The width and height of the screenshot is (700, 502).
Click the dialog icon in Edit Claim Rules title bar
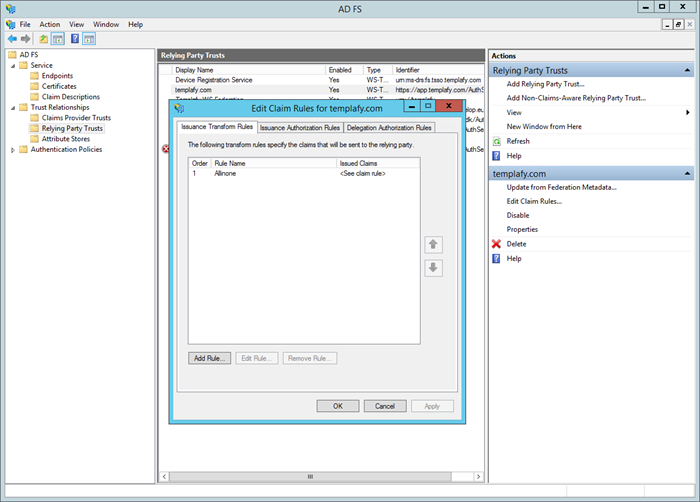[x=179, y=108]
